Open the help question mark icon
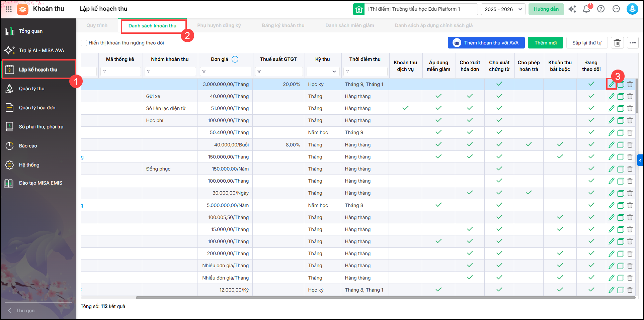The image size is (644, 320). pyautogui.click(x=601, y=9)
